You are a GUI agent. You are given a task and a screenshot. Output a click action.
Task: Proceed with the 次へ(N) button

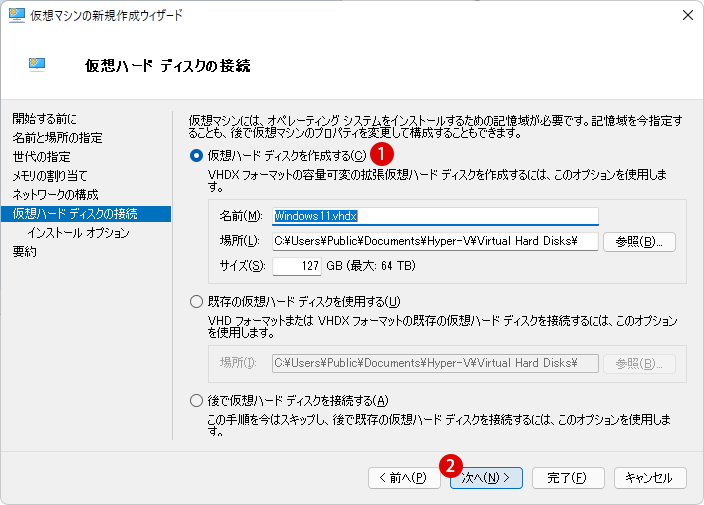tap(486, 478)
